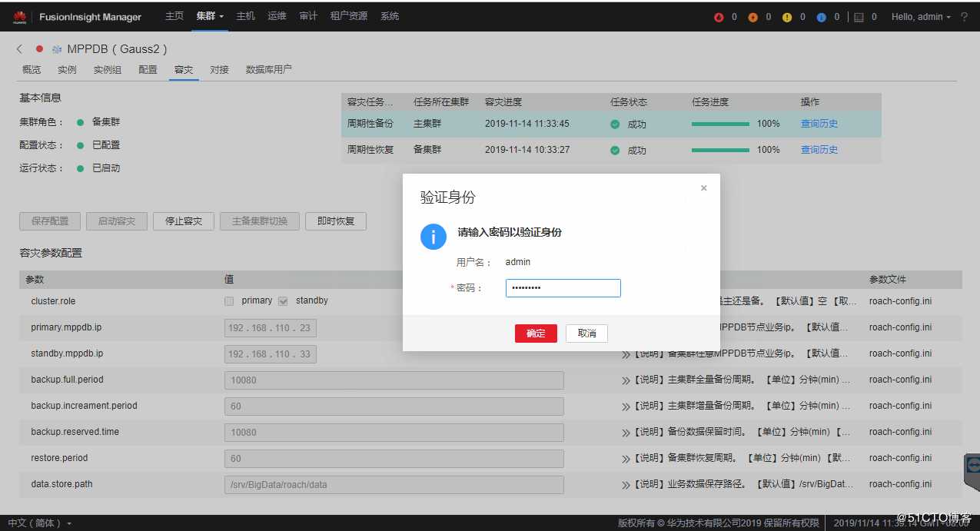Confirm identity with the 确定 button

coord(536,333)
